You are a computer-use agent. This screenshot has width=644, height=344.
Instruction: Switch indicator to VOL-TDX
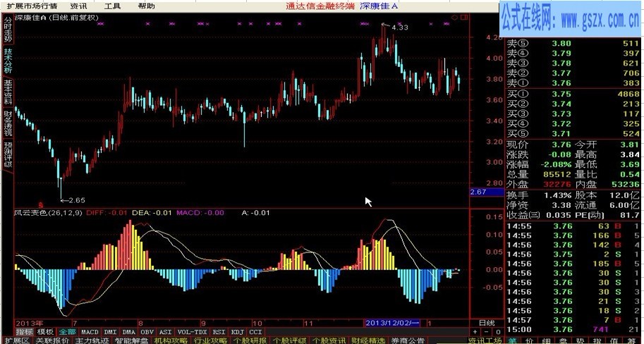coord(193,332)
